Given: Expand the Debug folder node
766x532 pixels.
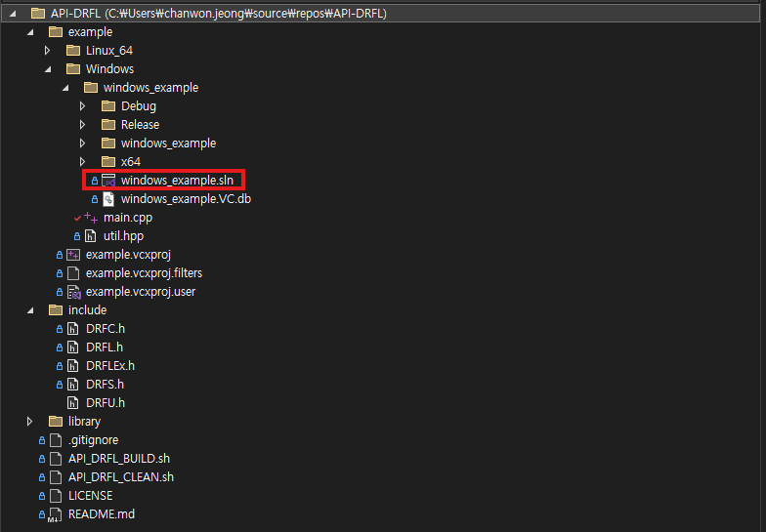Looking at the screenshot, I should (82, 105).
